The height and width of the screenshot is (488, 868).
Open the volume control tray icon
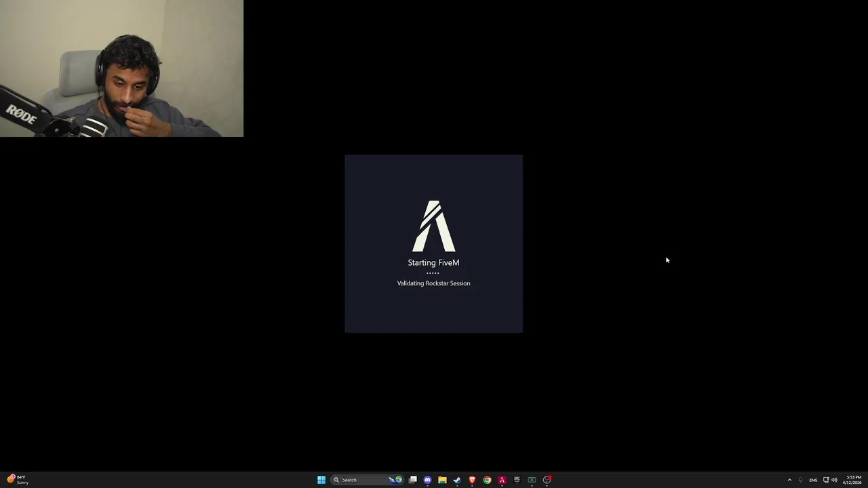834,480
